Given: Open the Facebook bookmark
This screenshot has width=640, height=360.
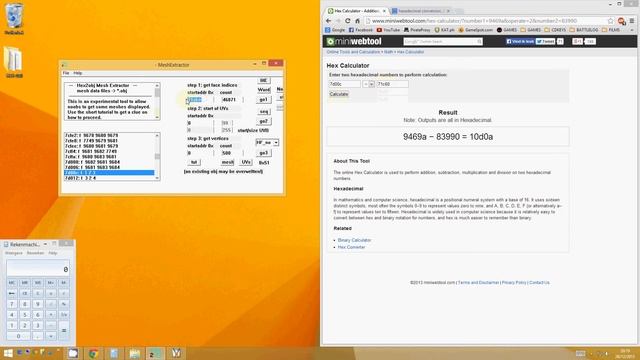Looking at the screenshot, I should tap(361, 30).
